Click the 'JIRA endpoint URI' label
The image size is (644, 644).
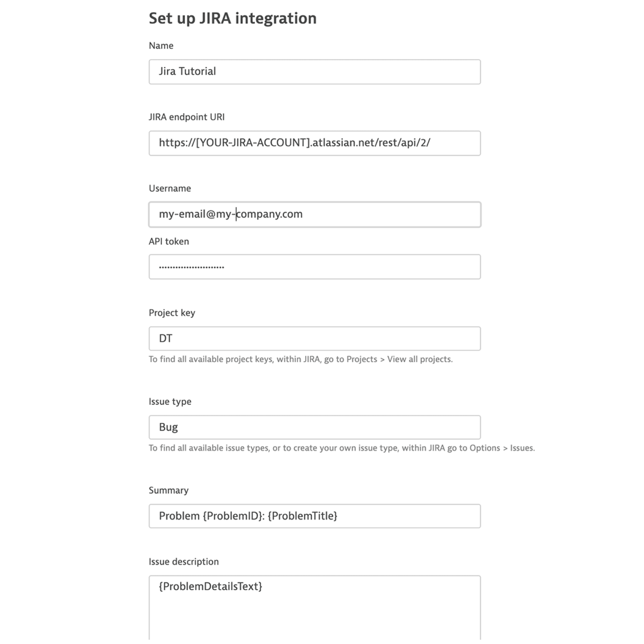pyautogui.click(x=187, y=117)
